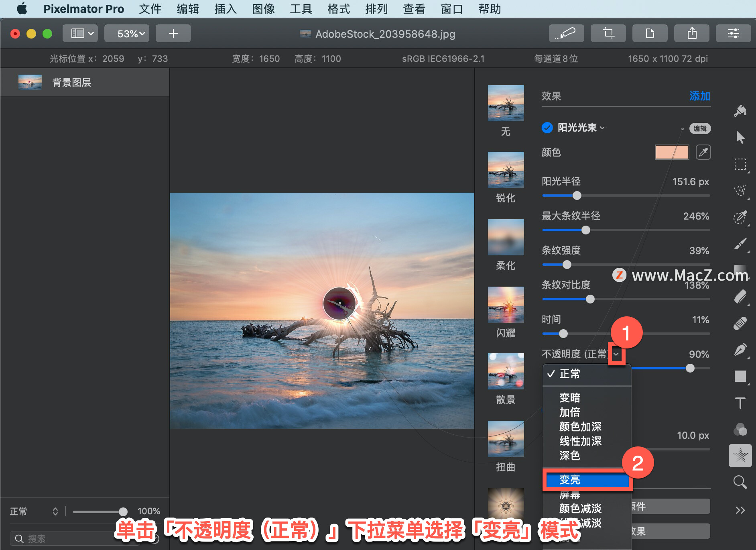Open the Apple menu
Image resolution: width=756 pixels, height=550 pixels.
(22, 8)
